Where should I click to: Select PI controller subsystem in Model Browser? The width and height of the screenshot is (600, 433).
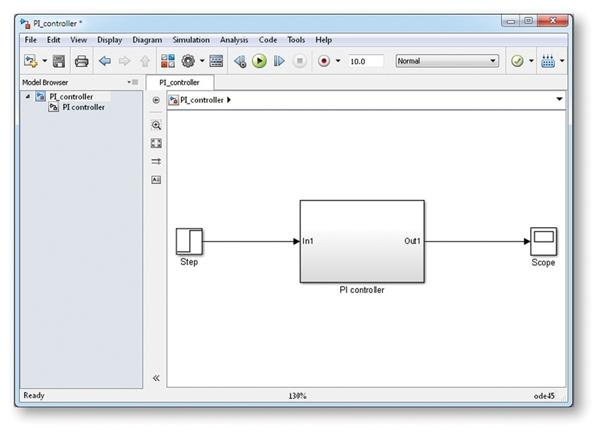[84, 107]
